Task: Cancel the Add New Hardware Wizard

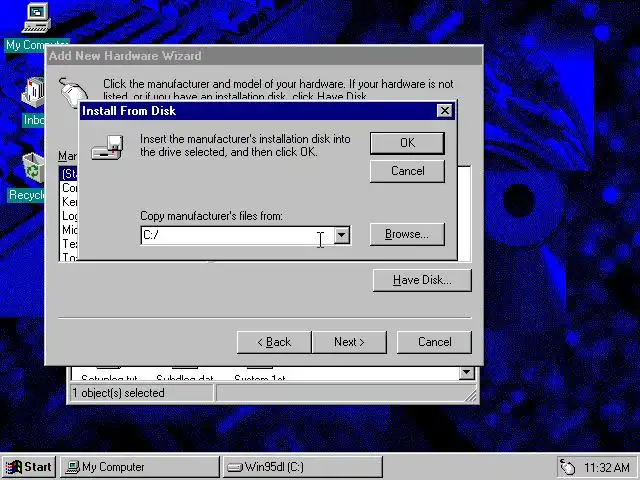Action: [x=434, y=342]
